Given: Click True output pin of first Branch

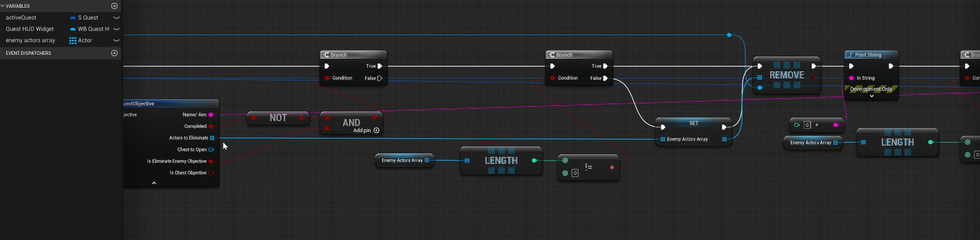Looking at the screenshot, I should (x=380, y=66).
